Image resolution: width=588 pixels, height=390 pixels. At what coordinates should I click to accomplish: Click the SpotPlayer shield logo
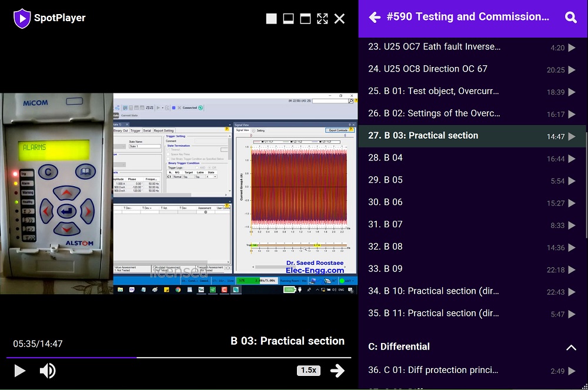(22, 18)
